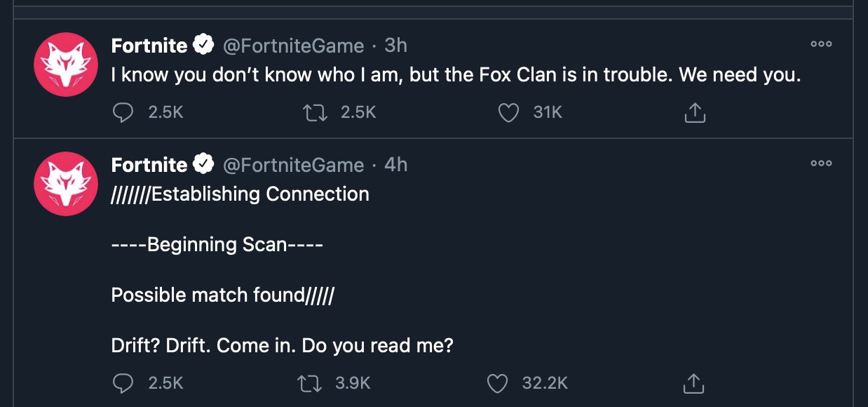Image resolution: width=868 pixels, height=407 pixels.
Task: Open Fortnite profile name on the 3h tweet
Action: point(149,46)
